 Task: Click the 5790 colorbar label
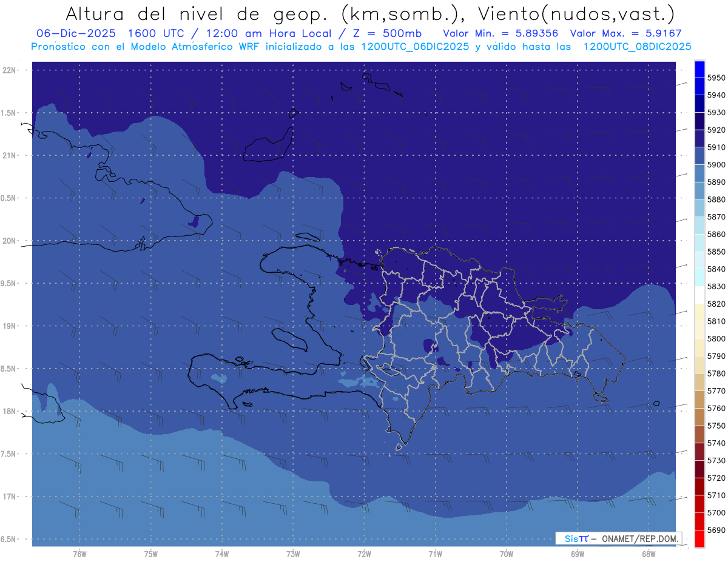(x=716, y=356)
